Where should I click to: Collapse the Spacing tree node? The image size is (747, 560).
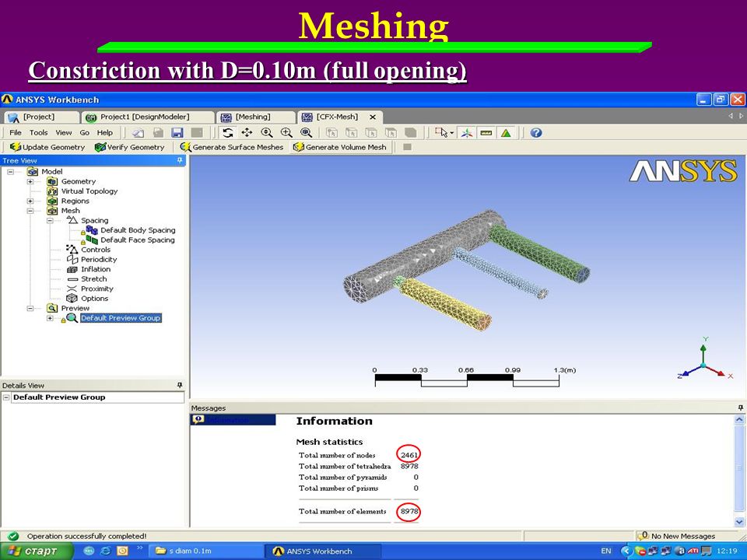50,220
